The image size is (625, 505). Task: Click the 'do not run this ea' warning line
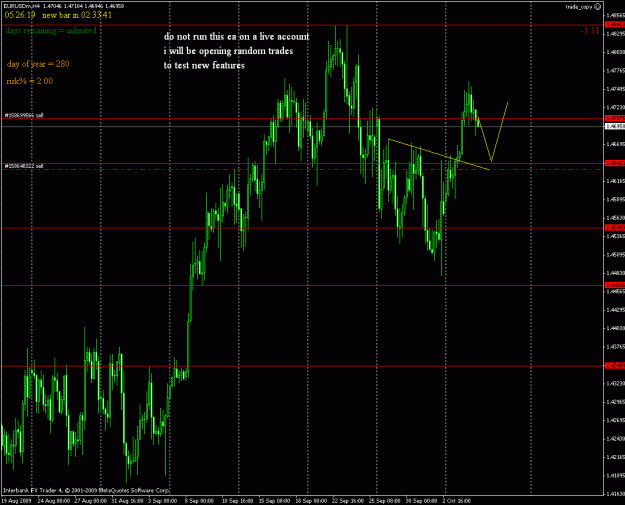(x=236, y=37)
